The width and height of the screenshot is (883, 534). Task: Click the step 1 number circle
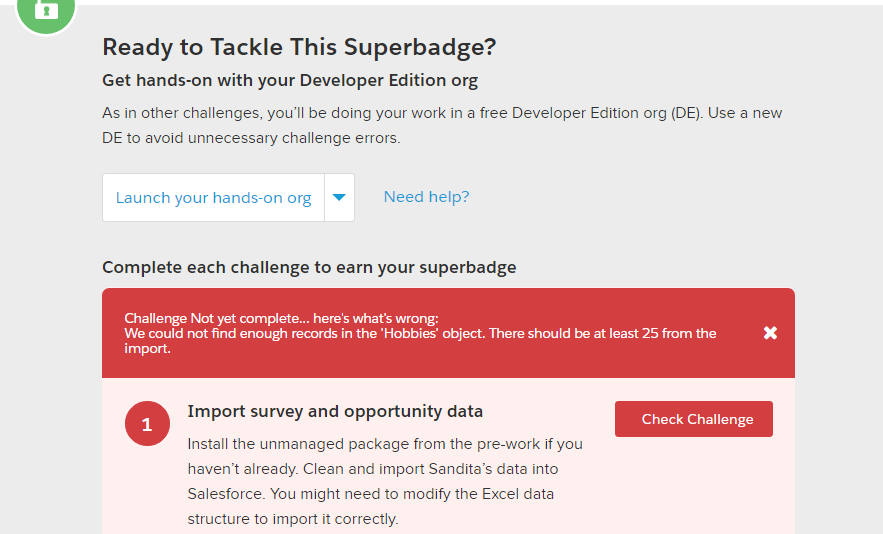[x=147, y=425]
